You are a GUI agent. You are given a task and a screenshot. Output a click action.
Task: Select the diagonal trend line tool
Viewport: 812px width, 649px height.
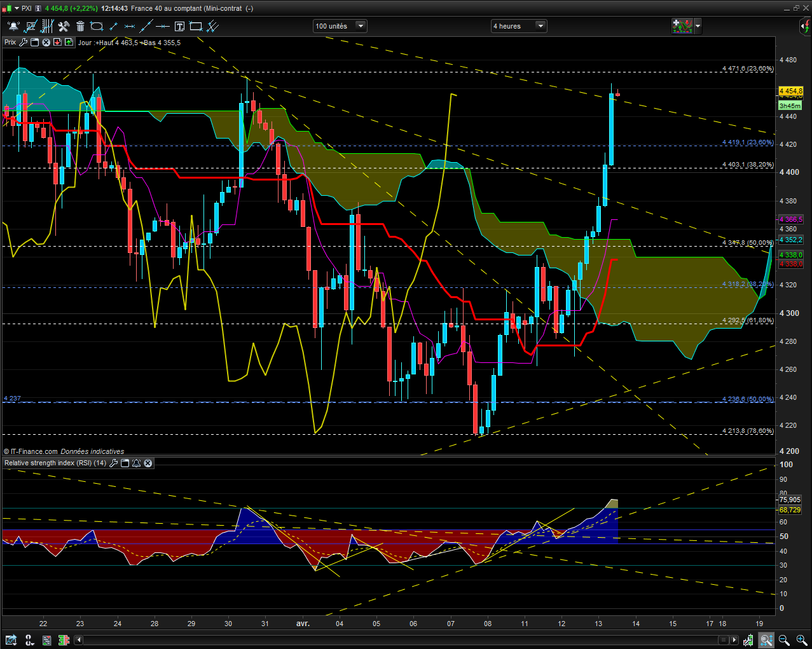(x=146, y=26)
